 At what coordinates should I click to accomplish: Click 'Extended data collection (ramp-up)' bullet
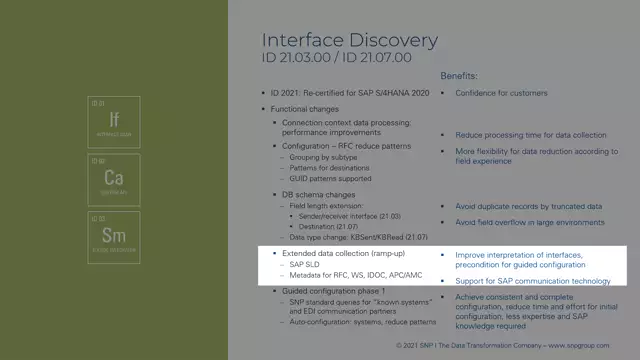344,253
